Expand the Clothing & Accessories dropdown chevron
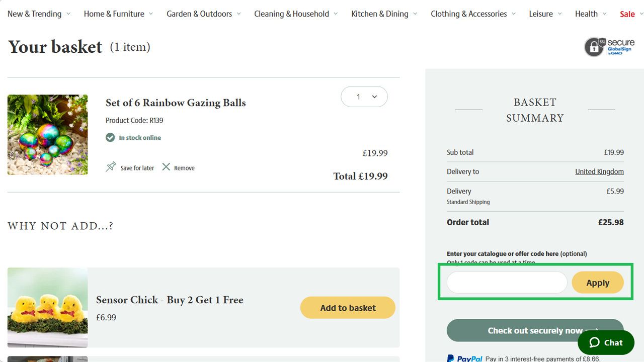 (513, 14)
